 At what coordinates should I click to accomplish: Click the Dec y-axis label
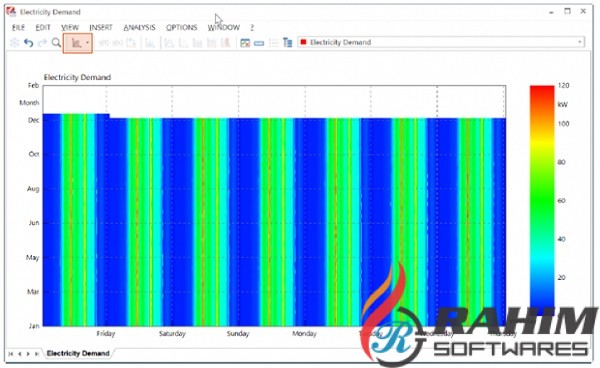click(x=33, y=120)
